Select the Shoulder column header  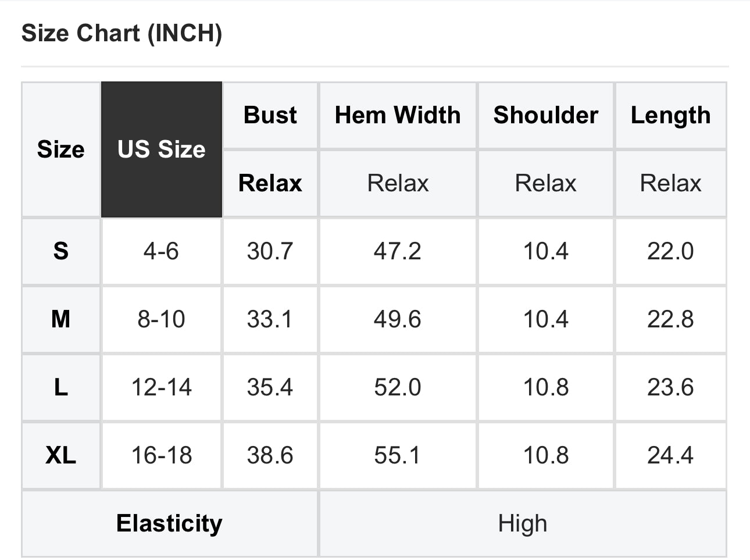546,115
